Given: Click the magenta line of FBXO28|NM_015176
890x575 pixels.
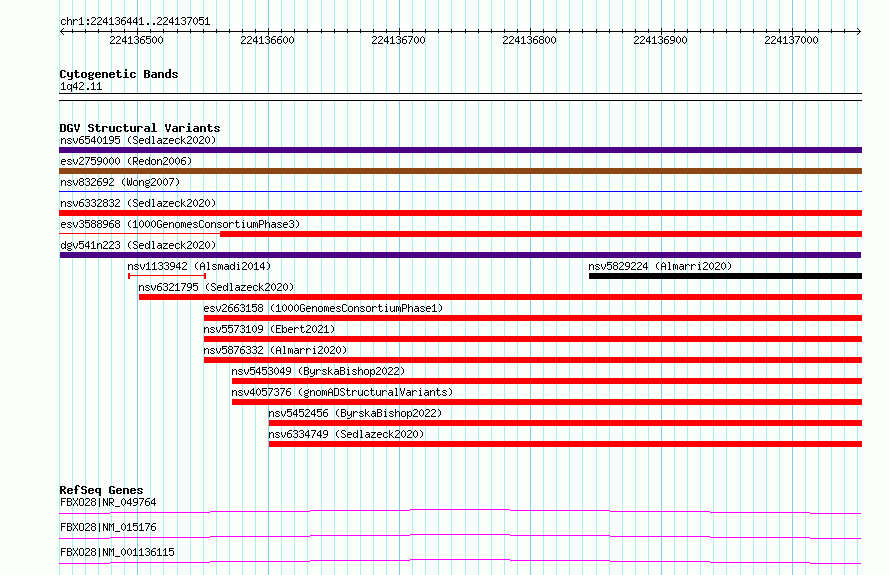Looking at the screenshot, I should 460,536.
